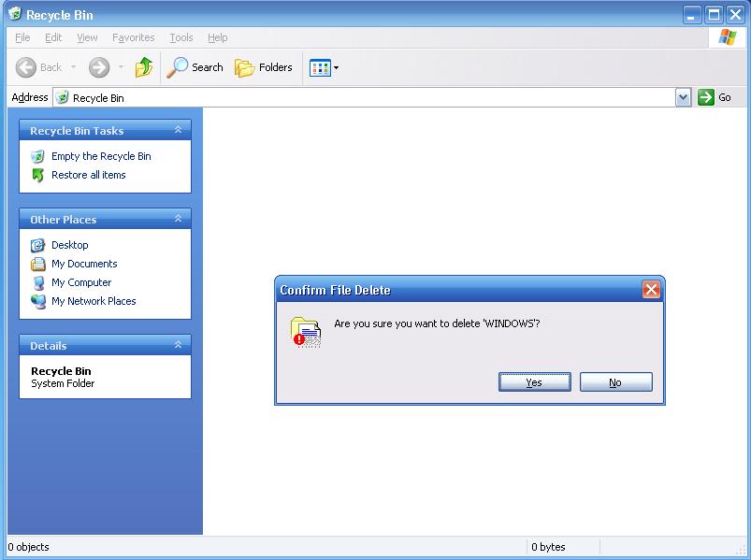The height and width of the screenshot is (560, 751).
Task: Open the Desktop link
Action: [x=70, y=245]
